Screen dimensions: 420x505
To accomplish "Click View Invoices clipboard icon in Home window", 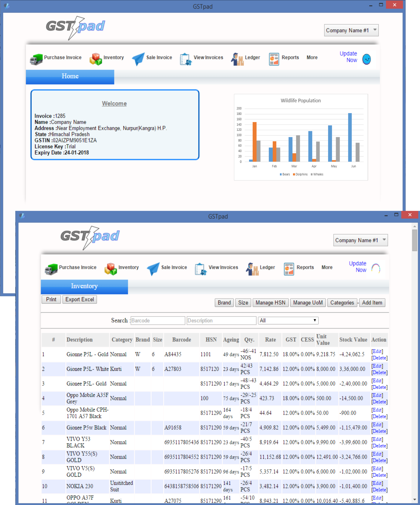I will (186, 59).
